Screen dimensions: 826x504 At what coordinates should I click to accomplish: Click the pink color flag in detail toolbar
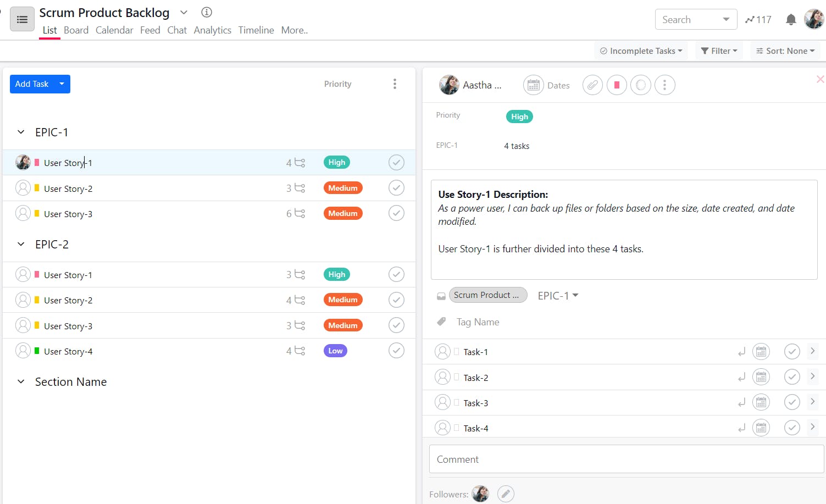point(617,85)
